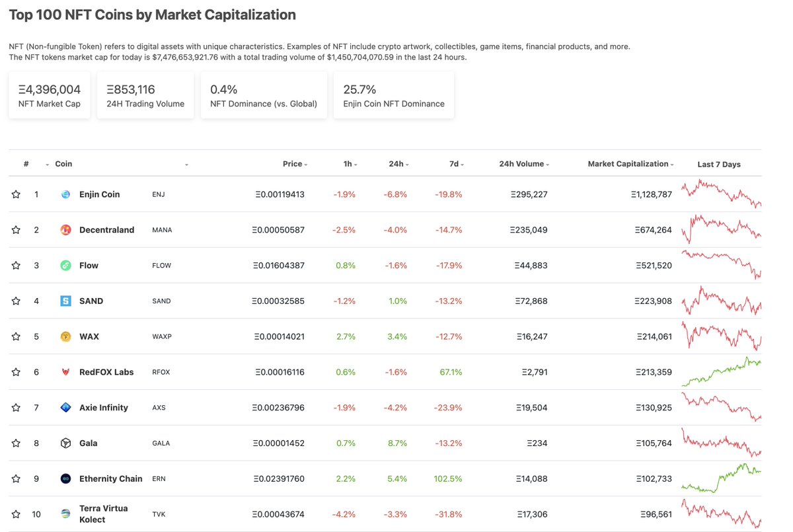This screenshot has height=532, width=793.
Task: Click the MANA ticker symbol
Action: coord(162,230)
